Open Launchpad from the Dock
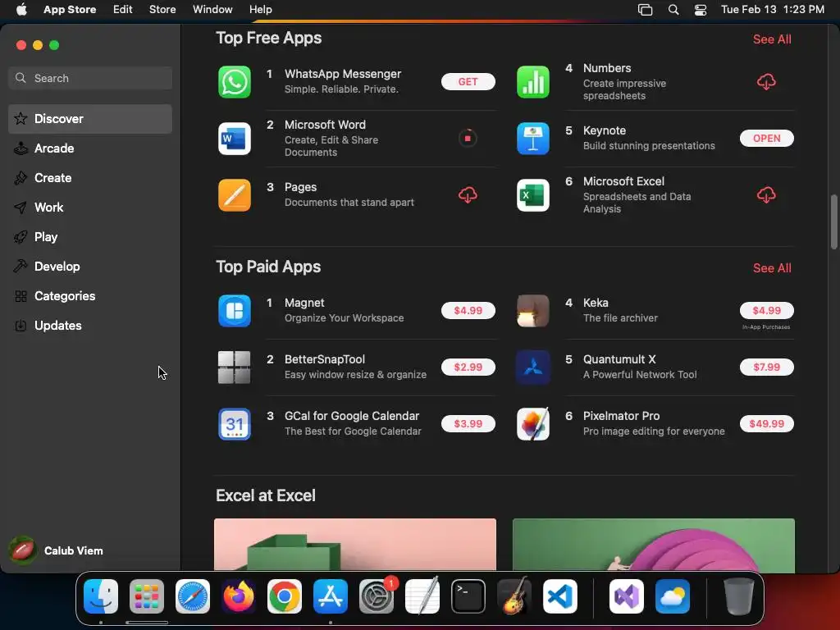 pyautogui.click(x=147, y=596)
